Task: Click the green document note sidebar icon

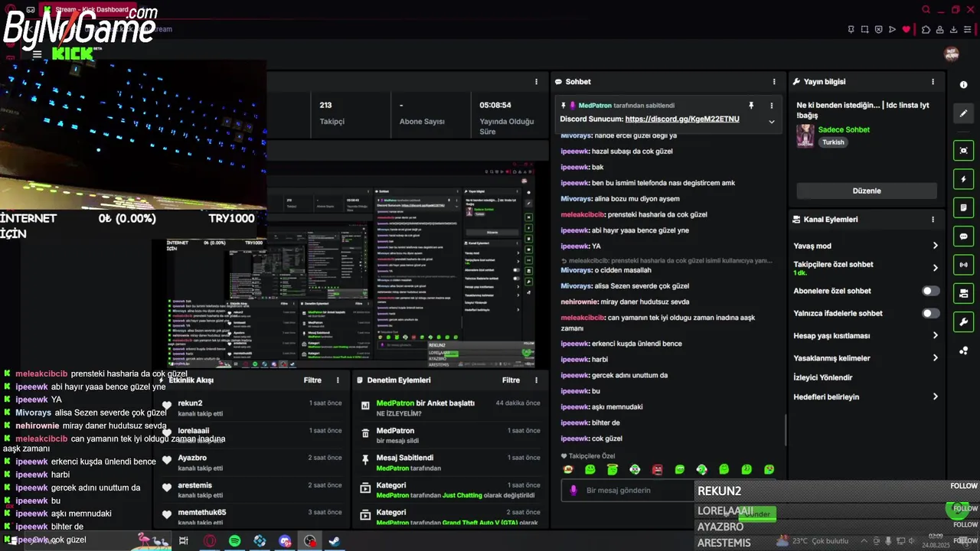Action: [963, 207]
